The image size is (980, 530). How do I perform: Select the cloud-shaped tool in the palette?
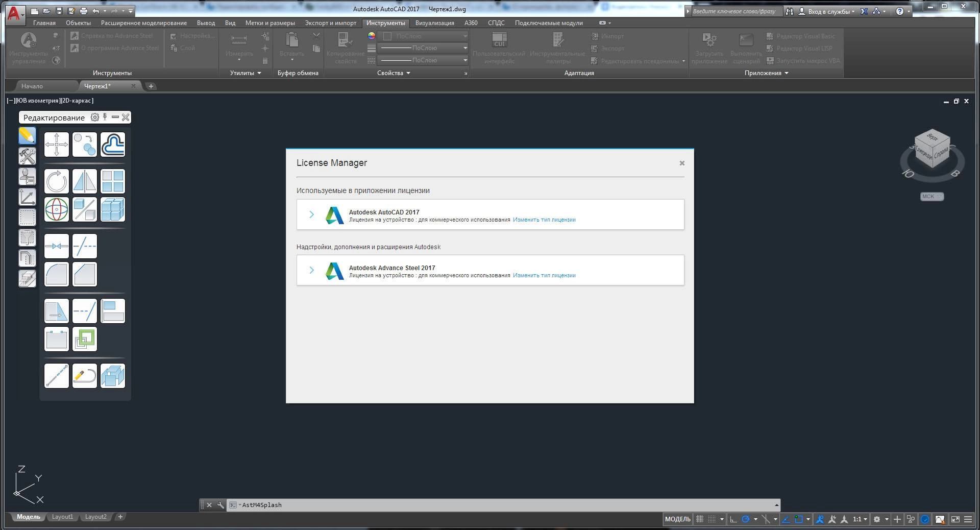coord(113,144)
